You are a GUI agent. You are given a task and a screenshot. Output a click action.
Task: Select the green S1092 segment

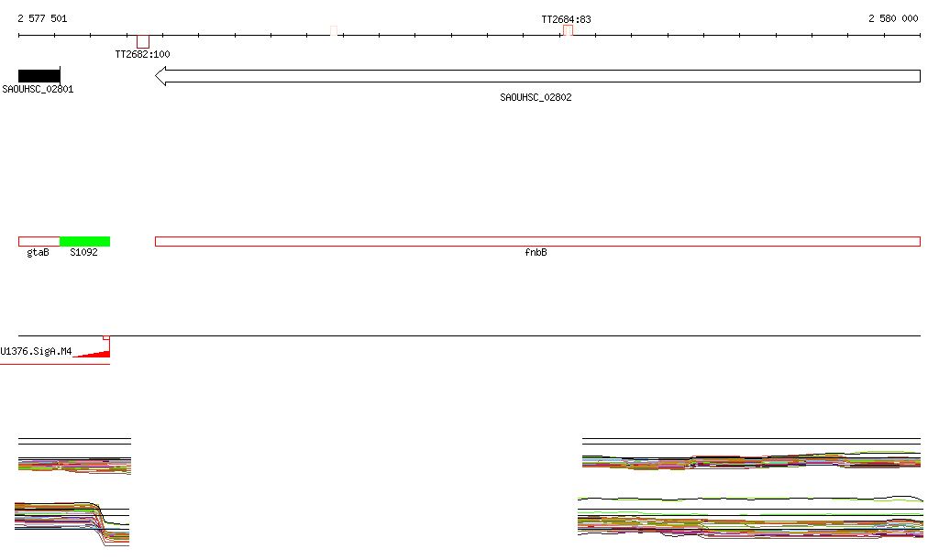(84, 242)
